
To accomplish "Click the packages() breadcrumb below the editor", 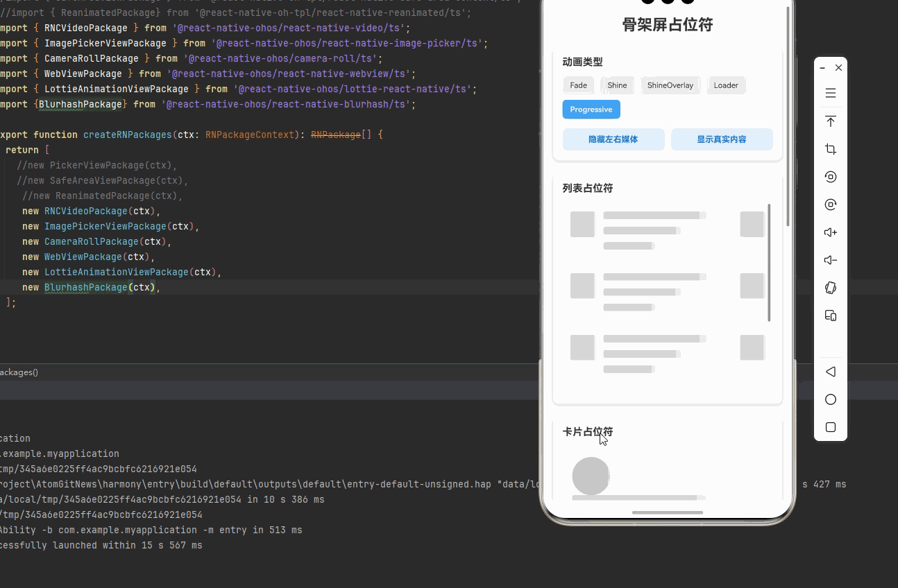I will pyautogui.click(x=19, y=372).
